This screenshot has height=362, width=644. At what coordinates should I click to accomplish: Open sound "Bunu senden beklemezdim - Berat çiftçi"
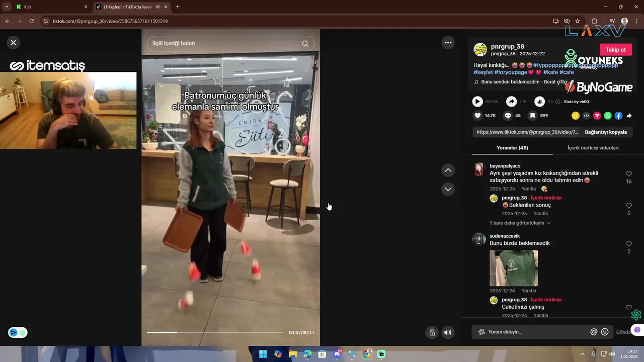pyautogui.click(x=524, y=82)
